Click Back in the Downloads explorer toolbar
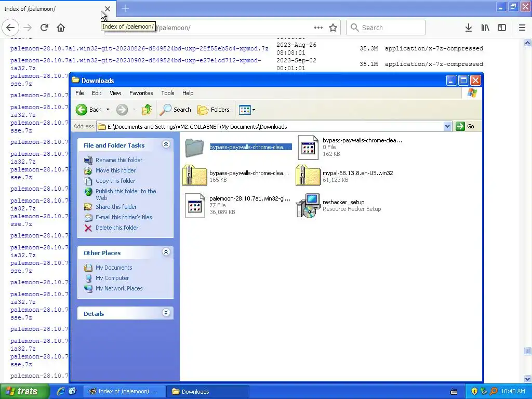The height and width of the screenshot is (399, 532). click(89, 110)
